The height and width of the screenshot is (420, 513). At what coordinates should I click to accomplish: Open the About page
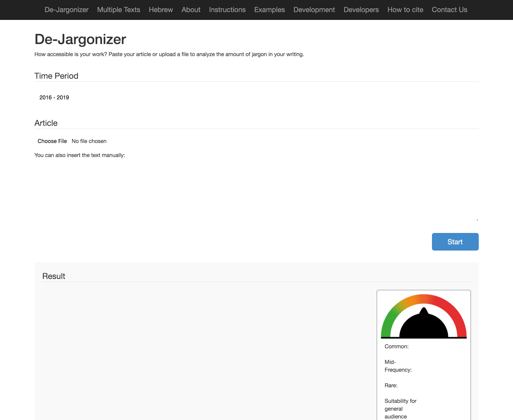pyautogui.click(x=191, y=10)
